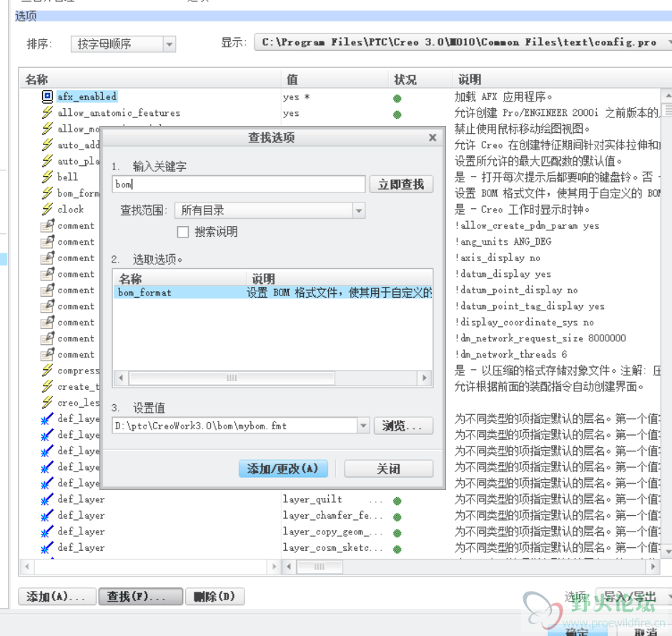Click the icon beside the def_layer row with value layer_quilt
This screenshot has height=636, width=672.
(x=47, y=499)
